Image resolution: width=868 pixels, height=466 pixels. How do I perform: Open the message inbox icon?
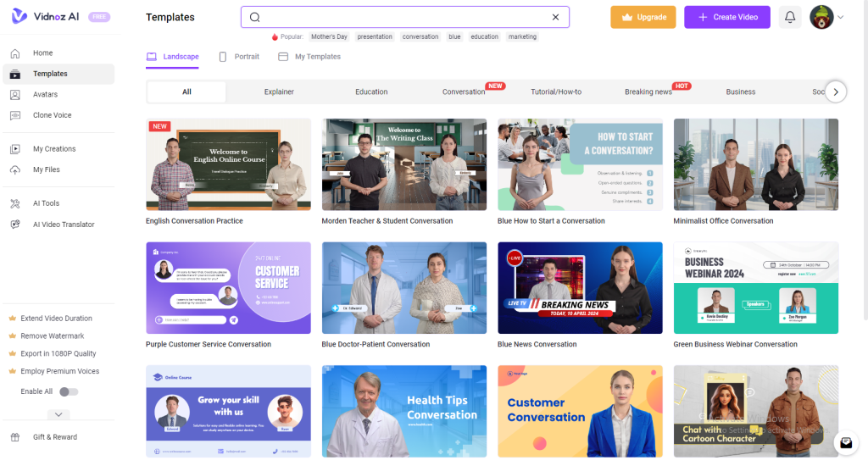click(845, 443)
